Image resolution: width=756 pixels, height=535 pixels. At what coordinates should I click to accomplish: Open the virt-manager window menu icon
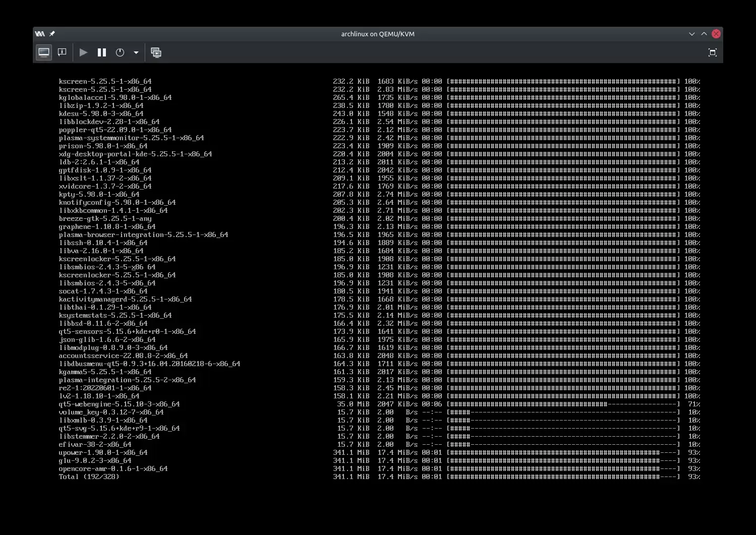click(x=40, y=34)
